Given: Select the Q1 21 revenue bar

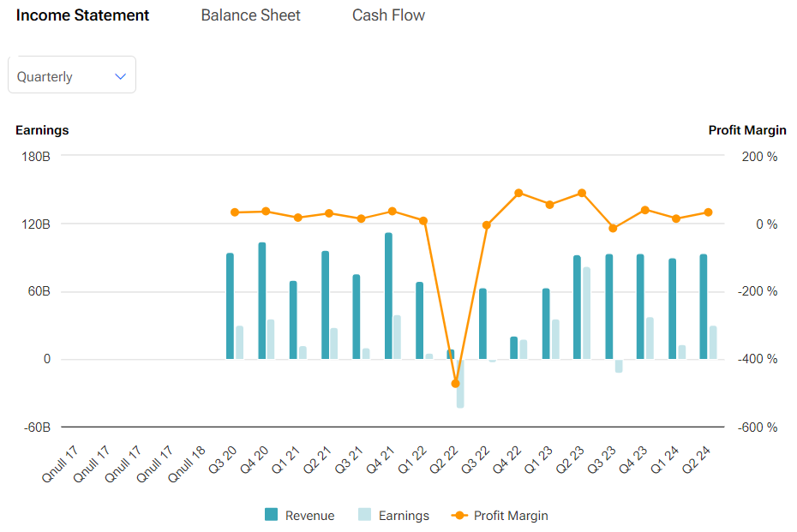Looking at the screenshot, I should (293, 320).
